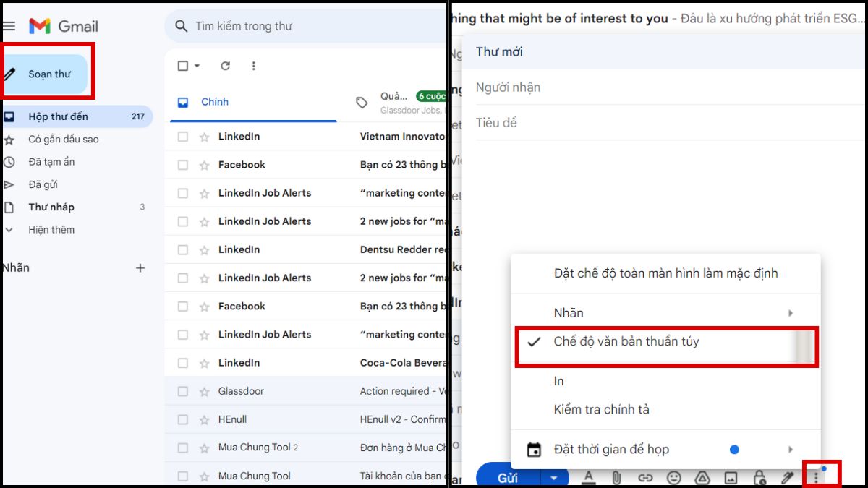
Task: Open the HEnull v2 confirm email
Action: [x=305, y=419]
